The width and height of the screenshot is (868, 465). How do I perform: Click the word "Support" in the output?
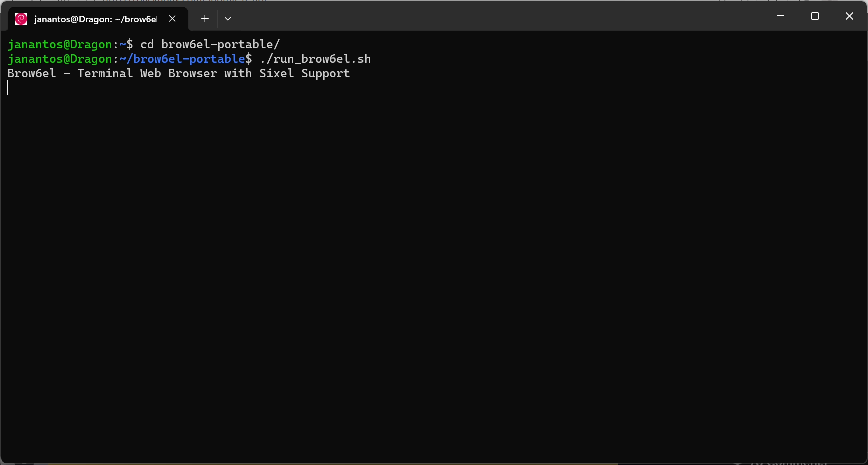325,74
